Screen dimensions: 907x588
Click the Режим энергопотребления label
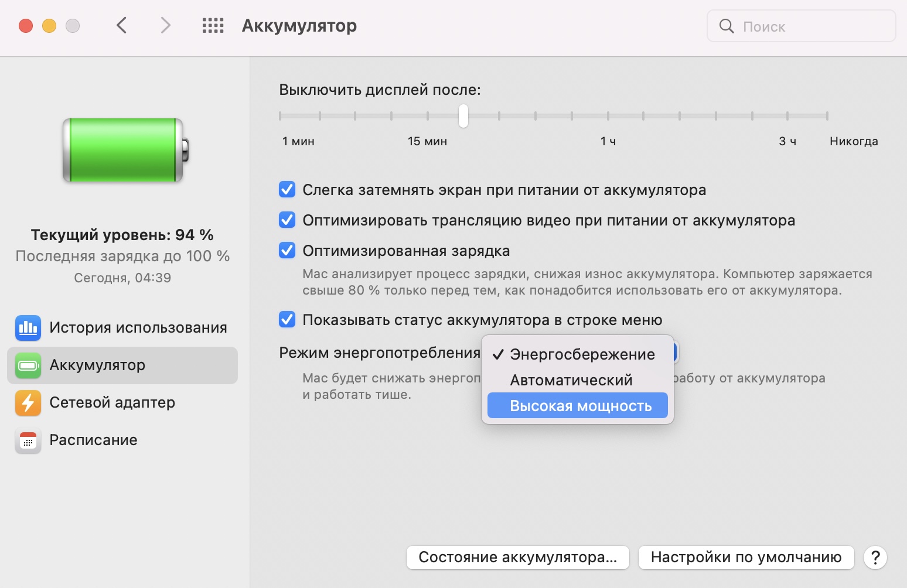[x=380, y=353]
